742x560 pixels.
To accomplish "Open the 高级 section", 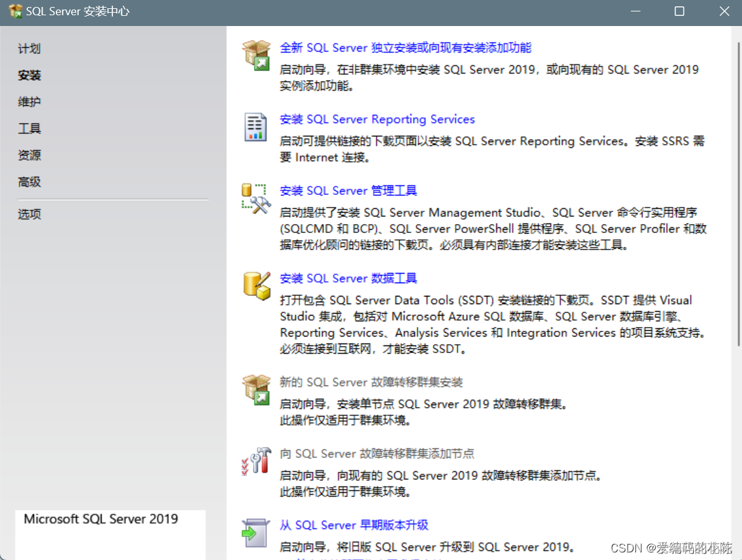I will [29, 182].
